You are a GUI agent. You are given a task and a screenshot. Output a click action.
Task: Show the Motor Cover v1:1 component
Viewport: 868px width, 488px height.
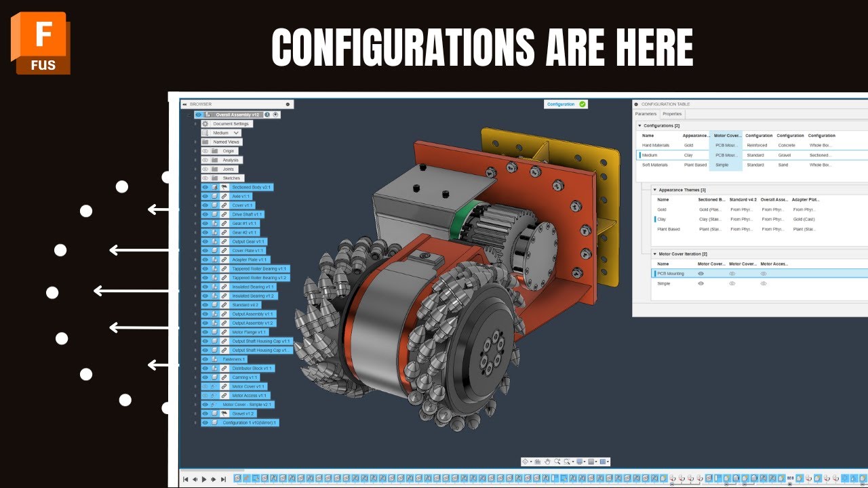205,386
